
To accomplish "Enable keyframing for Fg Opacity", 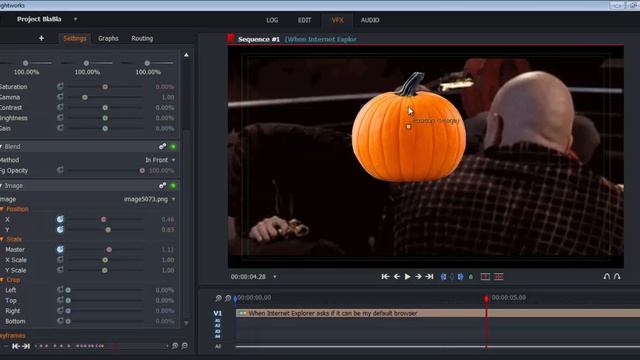I will pos(60,170).
